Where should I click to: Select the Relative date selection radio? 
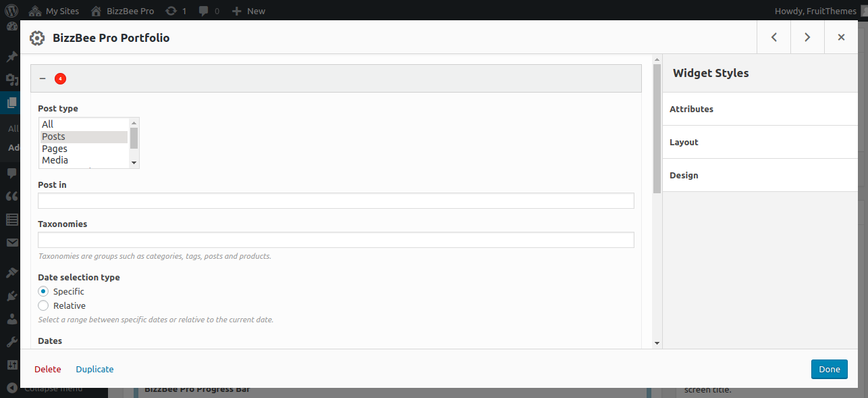click(43, 305)
